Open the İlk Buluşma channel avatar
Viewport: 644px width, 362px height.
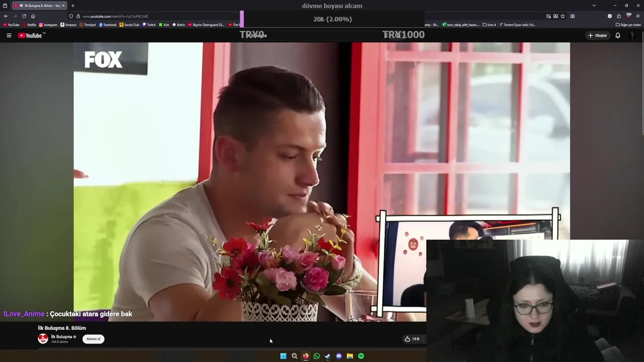tap(43, 339)
